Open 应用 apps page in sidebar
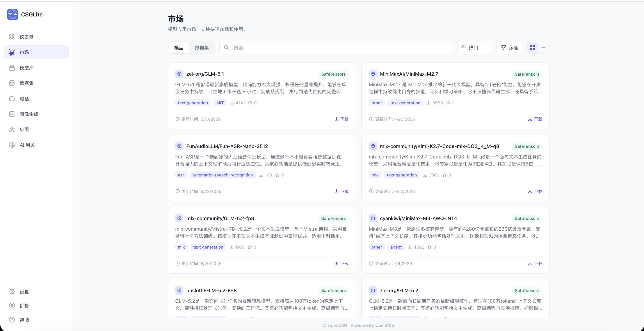The width and height of the screenshot is (644, 331). [36, 130]
